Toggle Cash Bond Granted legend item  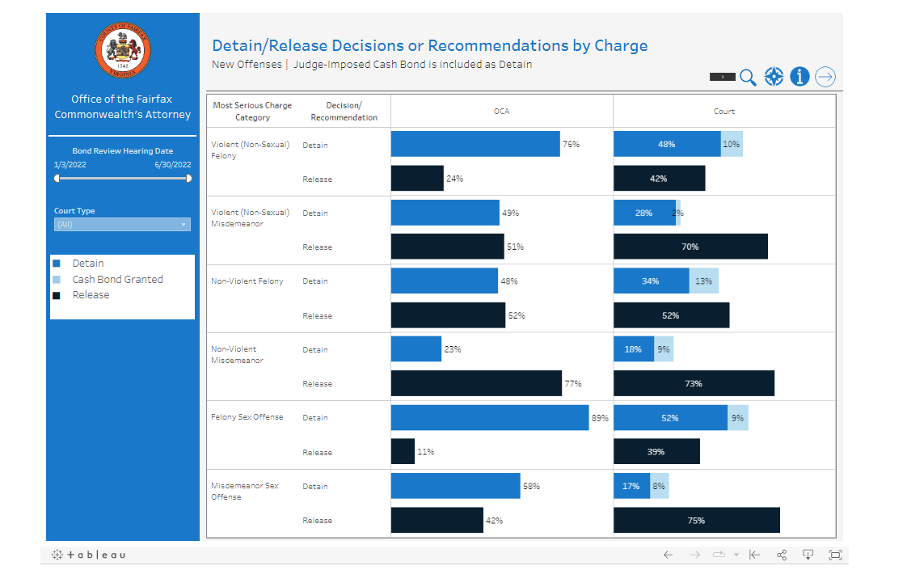pos(117,280)
